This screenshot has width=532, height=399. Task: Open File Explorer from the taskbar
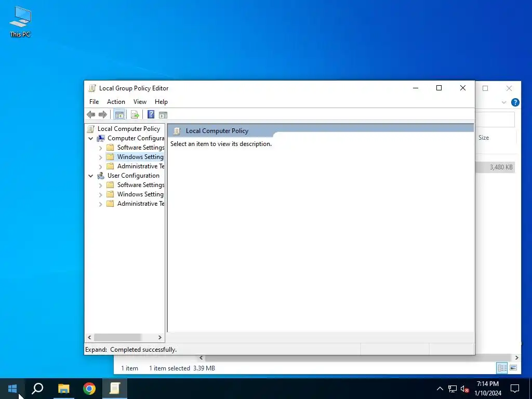coord(63,389)
